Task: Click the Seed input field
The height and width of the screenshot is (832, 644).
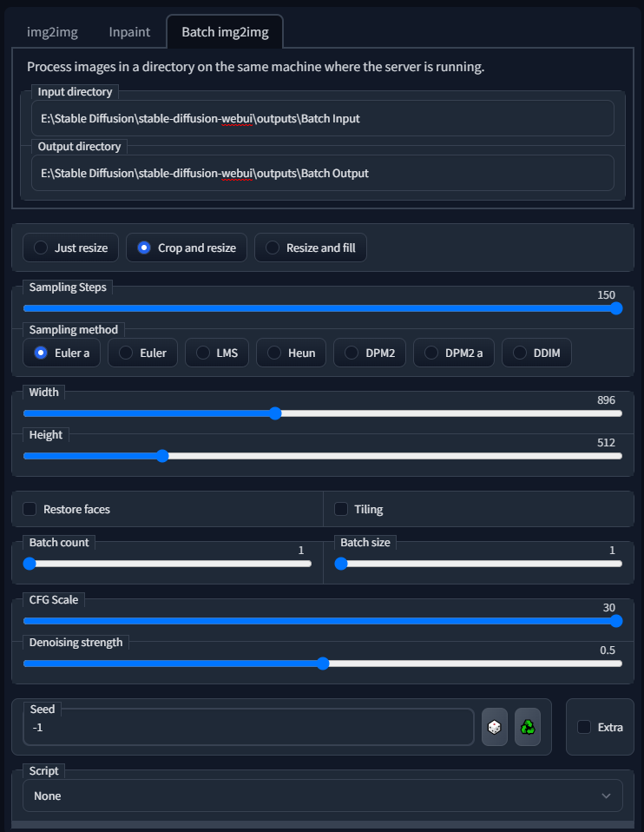Action: pos(248,728)
